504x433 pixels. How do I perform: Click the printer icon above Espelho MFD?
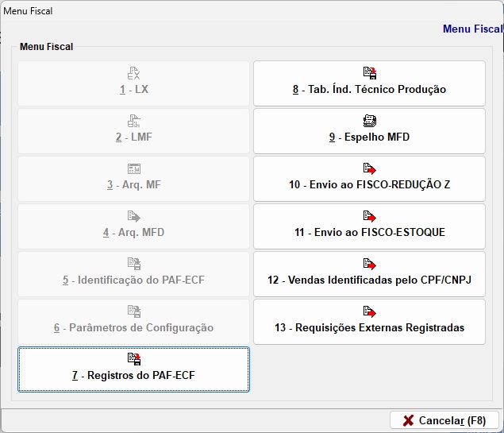coord(370,121)
